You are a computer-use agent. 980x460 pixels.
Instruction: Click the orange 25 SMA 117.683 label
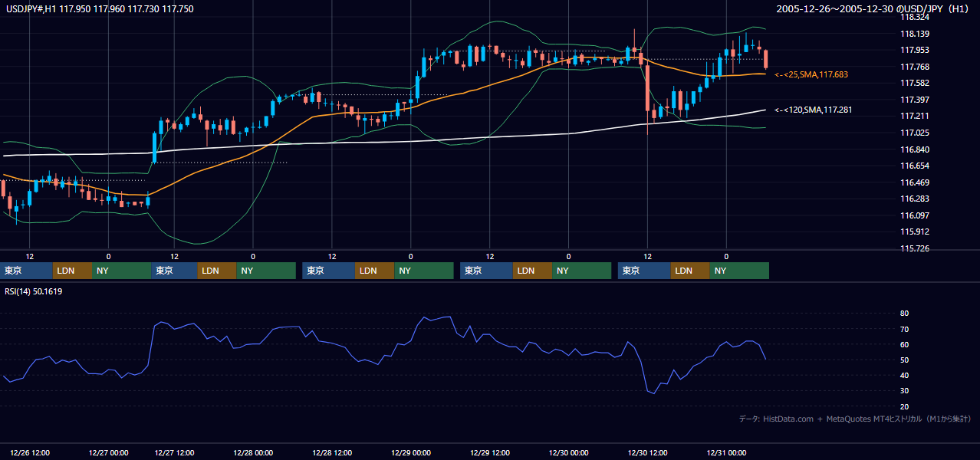coord(811,74)
